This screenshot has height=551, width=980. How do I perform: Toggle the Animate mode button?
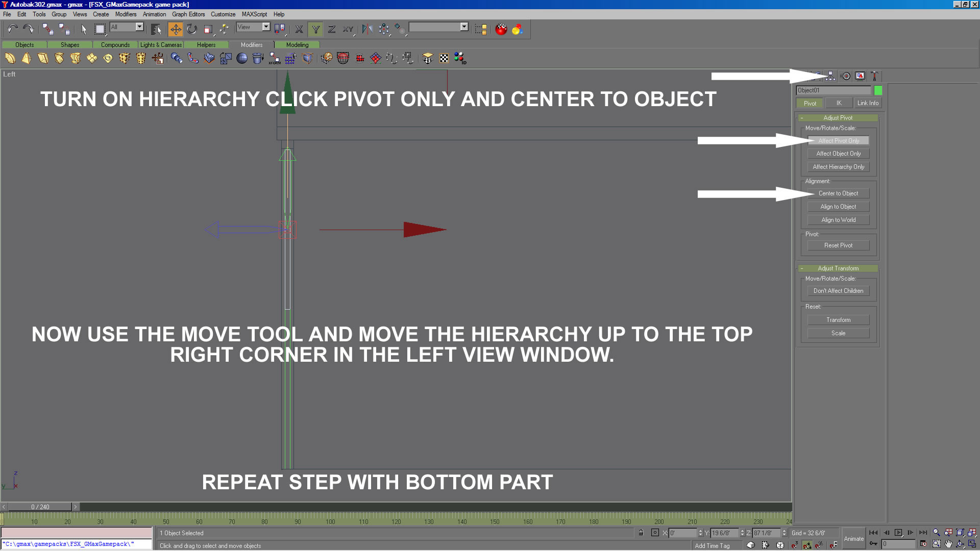pyautogui.click(x=853, y=539)
